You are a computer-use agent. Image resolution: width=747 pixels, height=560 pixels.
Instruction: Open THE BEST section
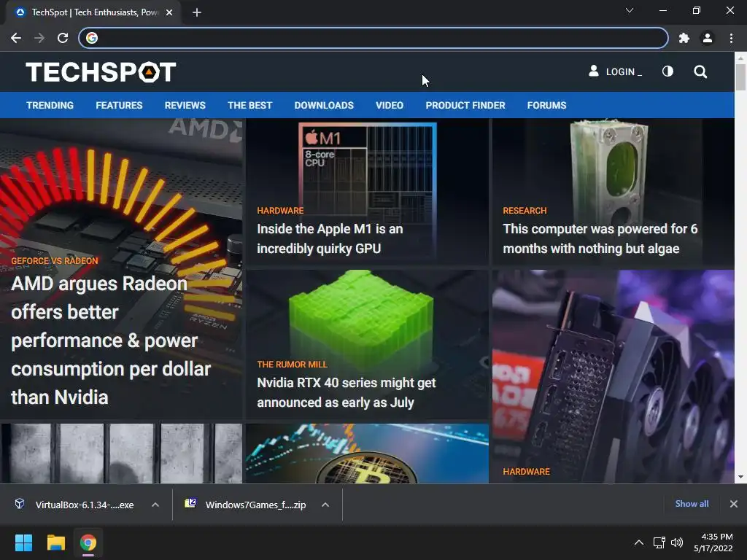249,105
